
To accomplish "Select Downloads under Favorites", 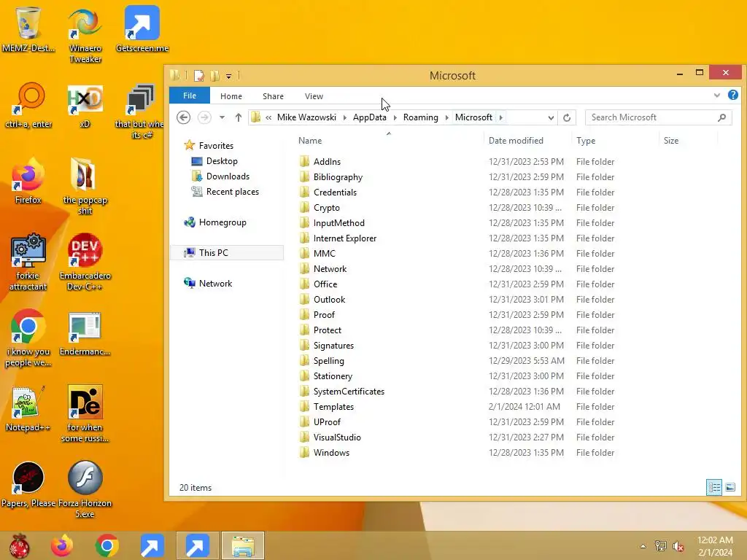I will click(x=228, y=176).
